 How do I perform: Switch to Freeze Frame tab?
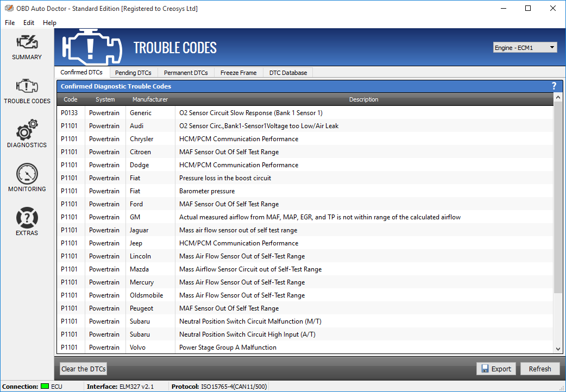click(238, 73)
